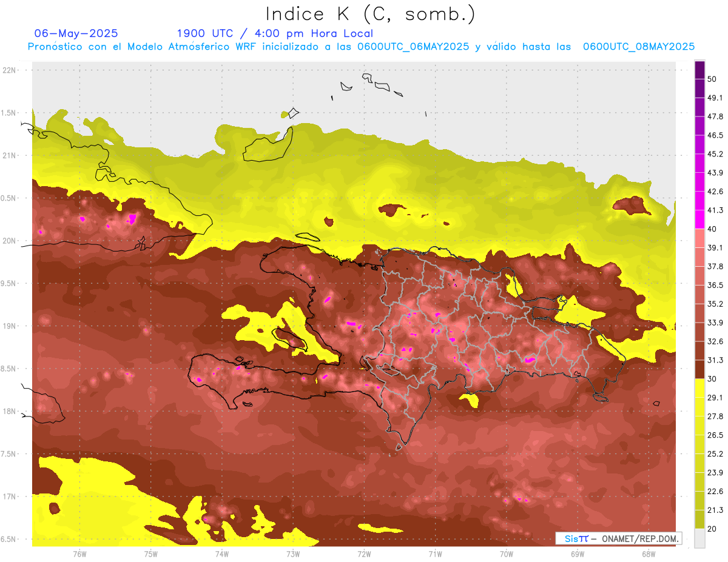Click colorbar label "47.8"

(715, 116)
